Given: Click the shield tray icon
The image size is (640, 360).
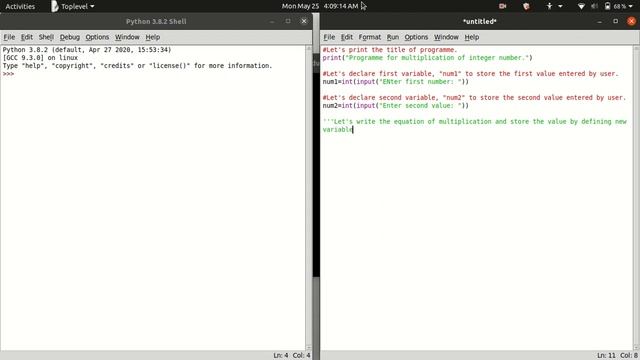Looking at the screenshot, I should point(526,6).
